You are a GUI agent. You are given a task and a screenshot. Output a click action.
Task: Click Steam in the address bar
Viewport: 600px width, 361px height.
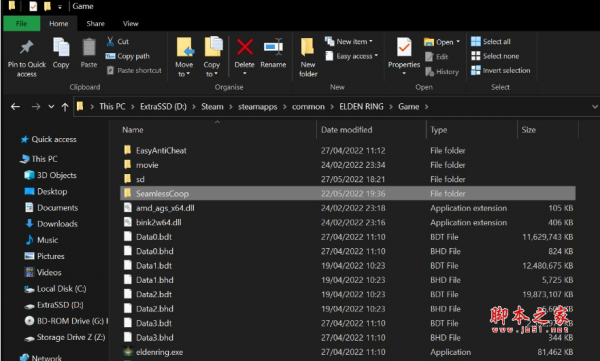point(212,106)
